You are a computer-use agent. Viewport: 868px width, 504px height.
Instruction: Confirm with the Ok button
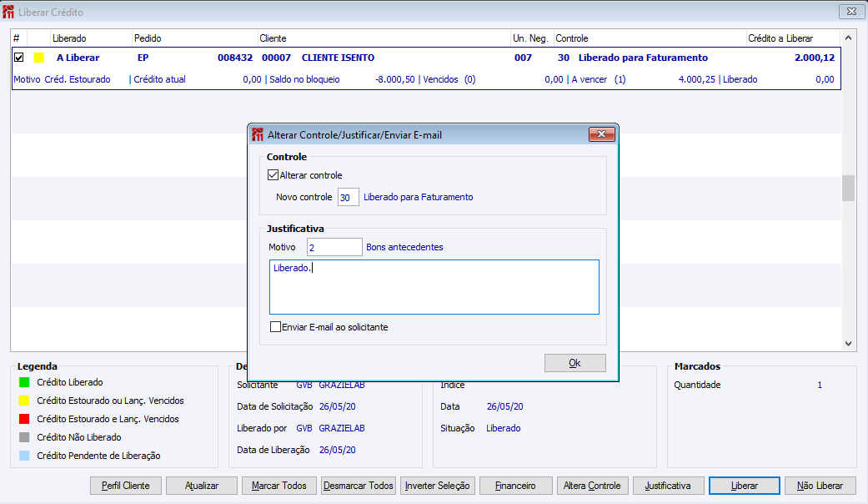pos(575,363)
